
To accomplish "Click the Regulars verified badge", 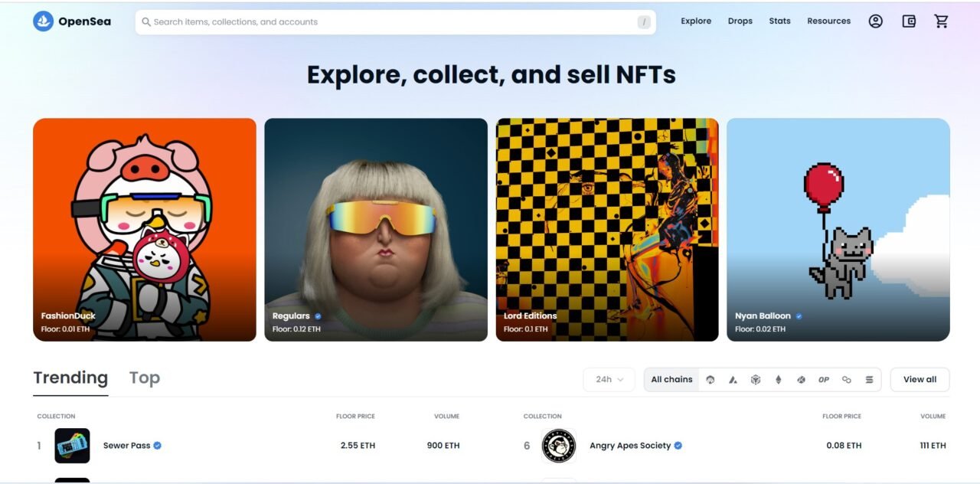I will tap(318, 316).
